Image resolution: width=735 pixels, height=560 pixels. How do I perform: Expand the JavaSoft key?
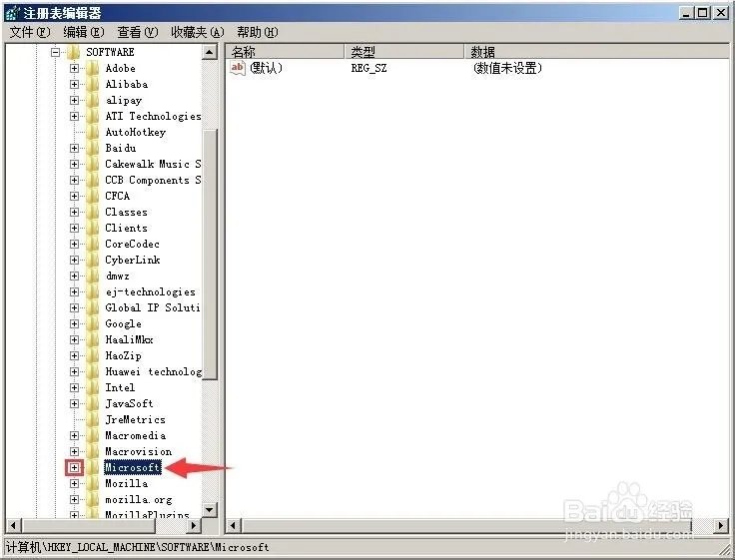74,403
